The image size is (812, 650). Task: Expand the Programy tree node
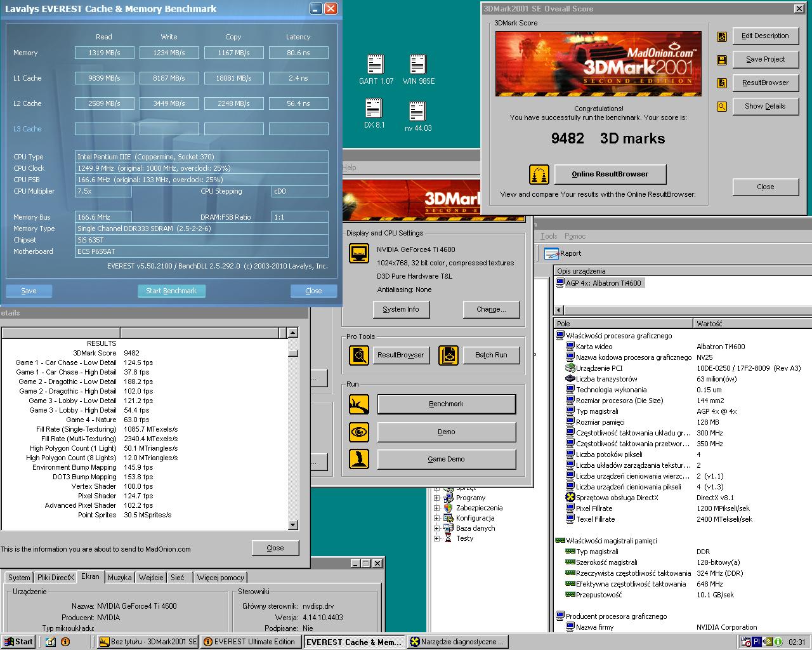click(436, 498)
